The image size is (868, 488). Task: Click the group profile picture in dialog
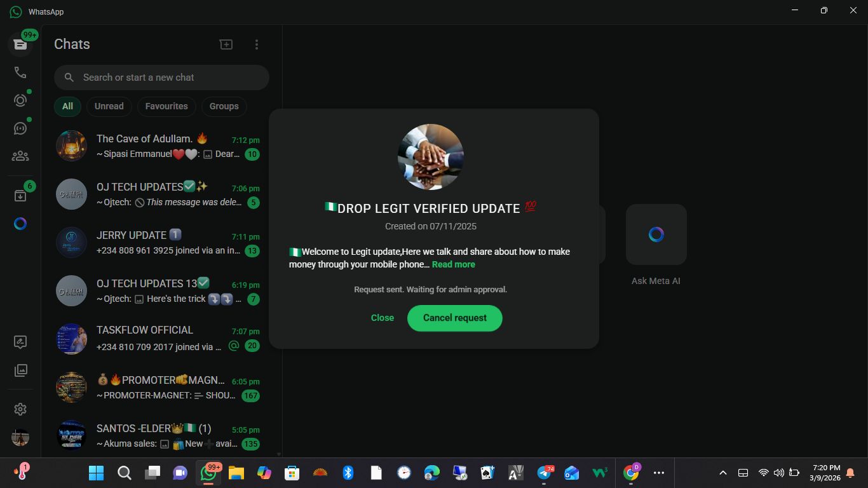coord(431,157)
